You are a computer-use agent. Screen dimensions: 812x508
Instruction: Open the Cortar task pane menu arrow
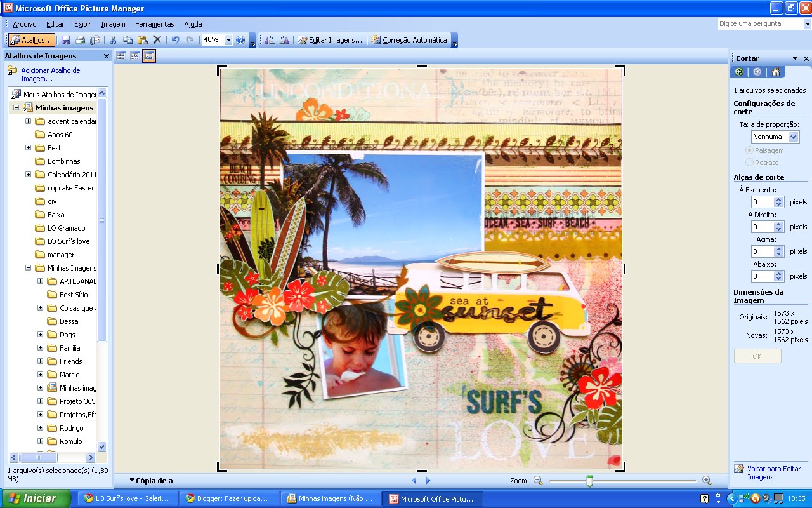795,58
